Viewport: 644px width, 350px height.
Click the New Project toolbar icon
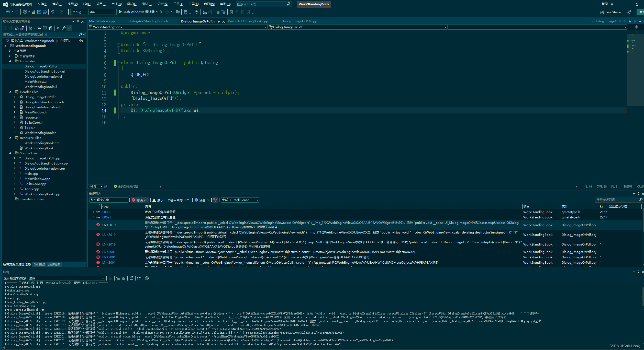click(25, 12)
